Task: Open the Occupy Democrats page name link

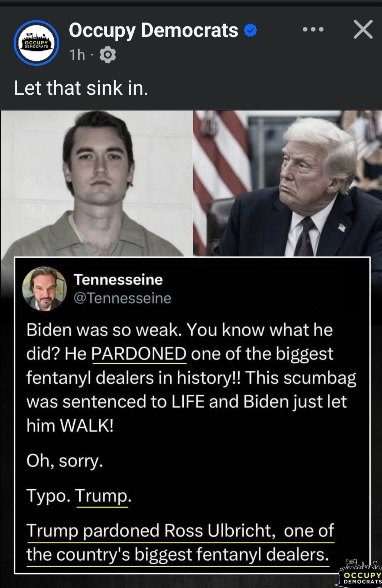Action: (153, 30)
